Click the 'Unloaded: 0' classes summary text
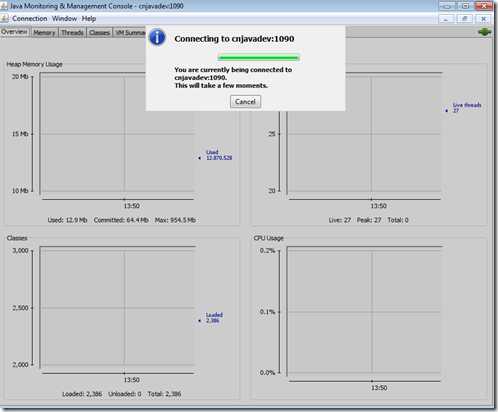The height and width of the screenshot is (412, 498). point(125,394)
